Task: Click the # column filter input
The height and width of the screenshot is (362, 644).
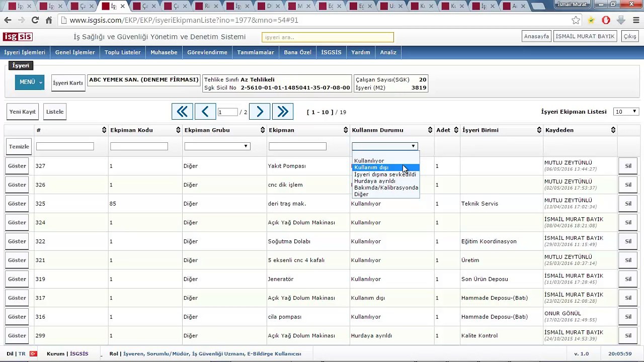Action: click(65, 146)
